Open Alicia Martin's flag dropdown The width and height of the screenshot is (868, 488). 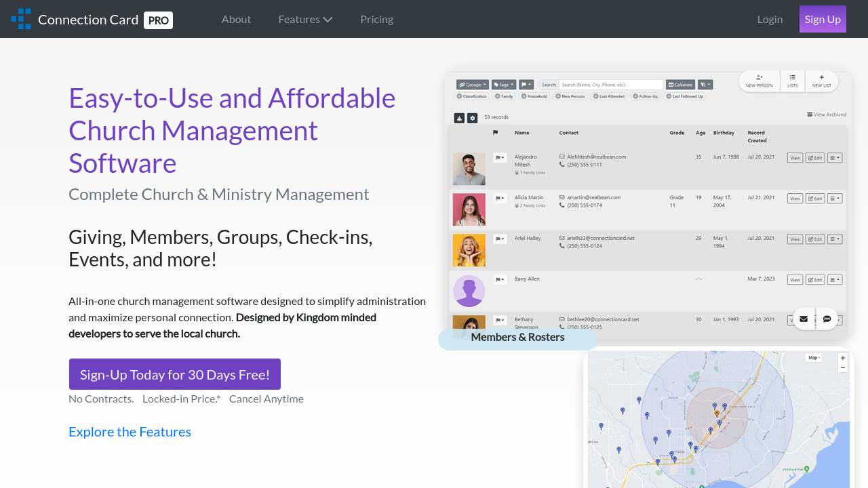point(500,198)
